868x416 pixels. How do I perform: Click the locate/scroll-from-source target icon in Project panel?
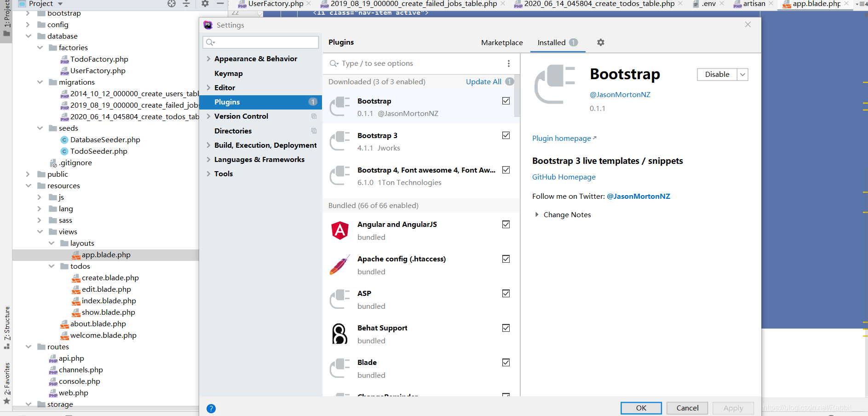tap(172, 4)
